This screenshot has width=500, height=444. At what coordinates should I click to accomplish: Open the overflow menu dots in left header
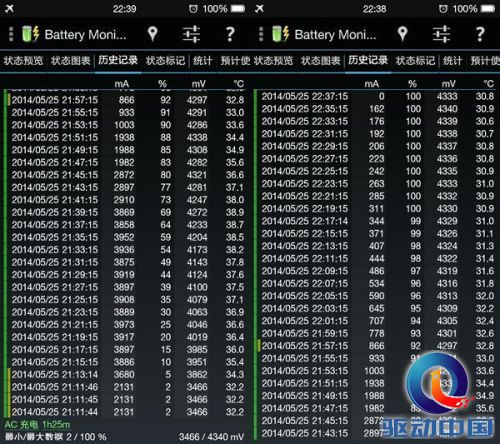(11, 34)
